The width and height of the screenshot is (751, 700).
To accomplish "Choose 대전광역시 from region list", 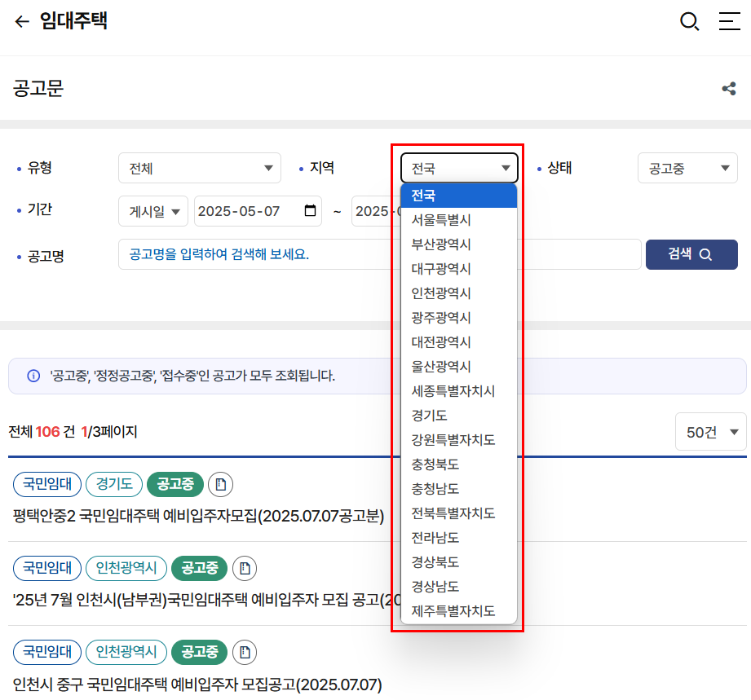I will 459,342.
